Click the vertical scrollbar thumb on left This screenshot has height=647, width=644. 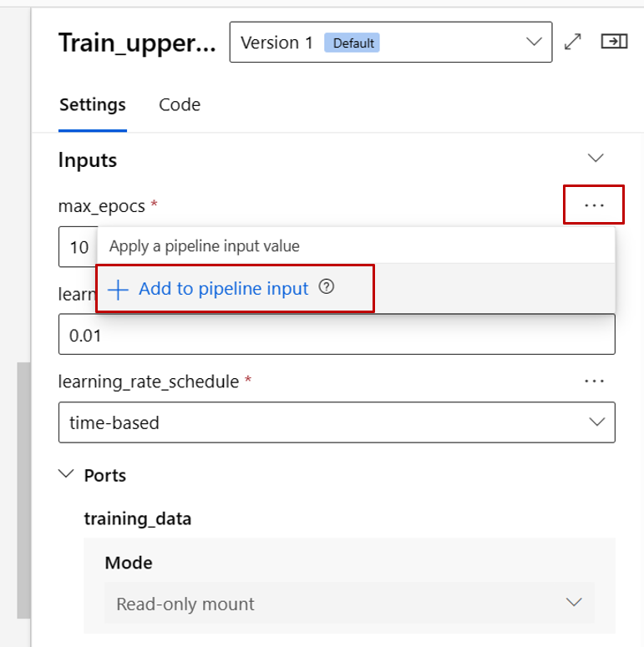coord(23,490)
